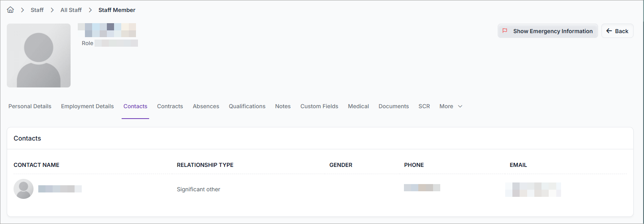Navigate to All Staff breadcrumb
Viewport: 644px width, 224px height.
tap(71, 10)
